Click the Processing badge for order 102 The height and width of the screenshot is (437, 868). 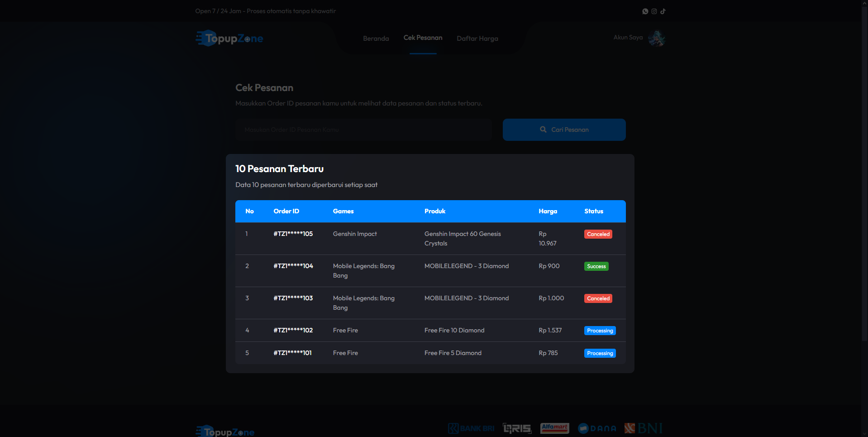point(600,331)
